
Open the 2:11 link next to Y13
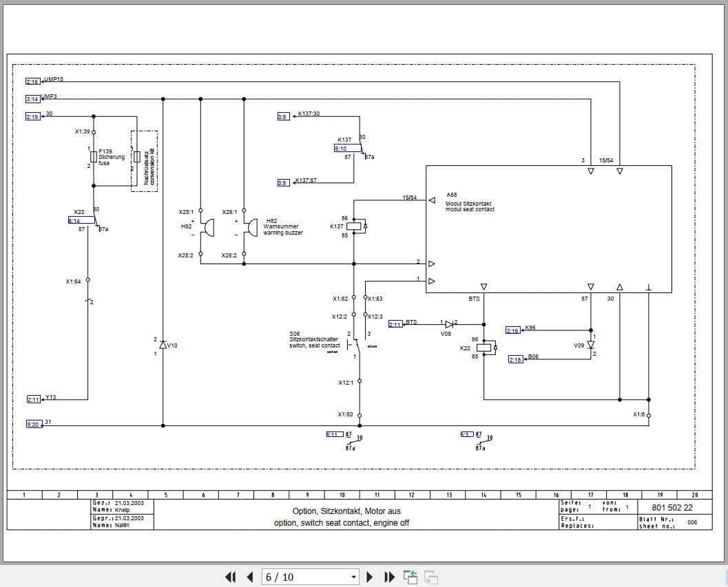click(x=34, y=399)
